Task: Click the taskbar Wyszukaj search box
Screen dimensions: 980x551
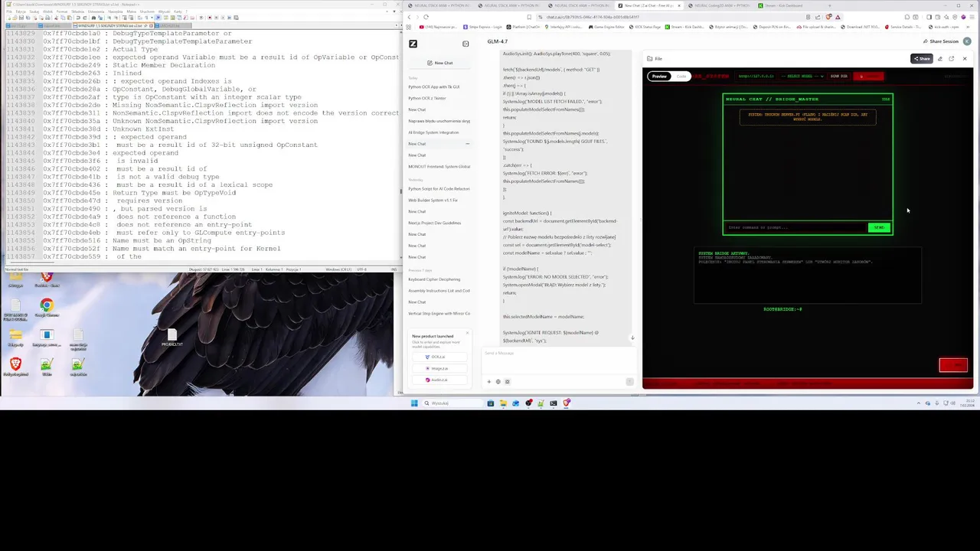Action: 452,403
